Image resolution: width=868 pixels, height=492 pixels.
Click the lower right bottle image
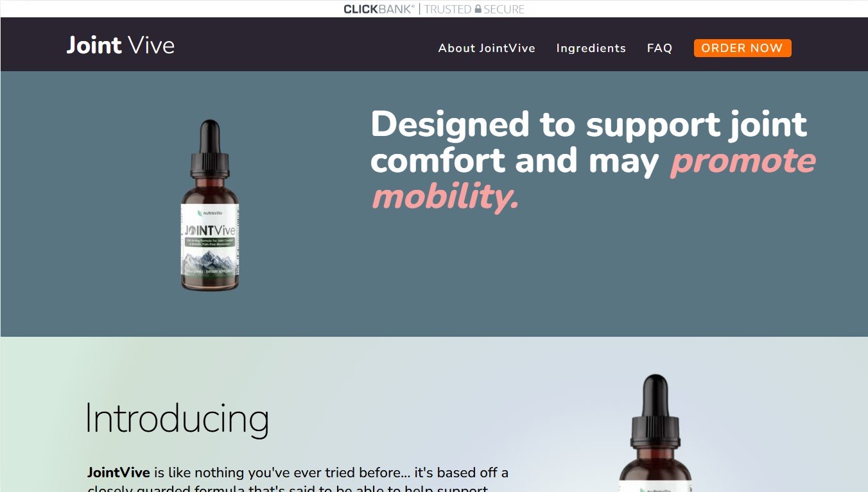(655, 433)
